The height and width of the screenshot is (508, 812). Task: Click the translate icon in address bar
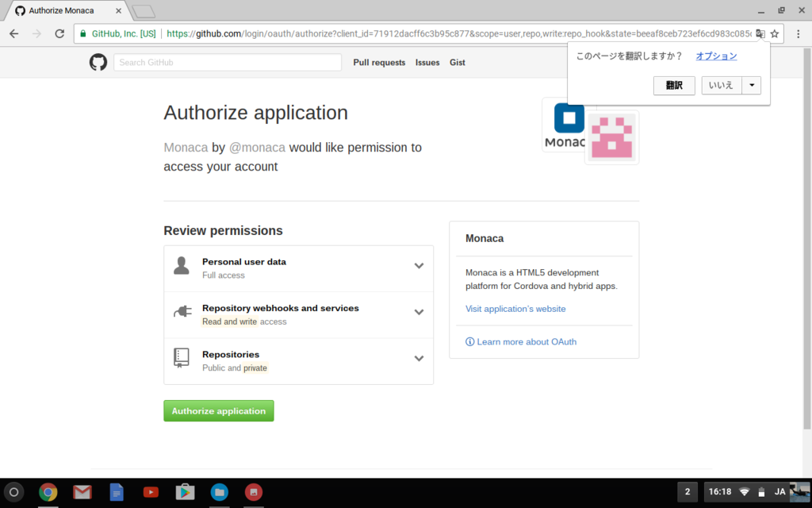tap(760, 33)
